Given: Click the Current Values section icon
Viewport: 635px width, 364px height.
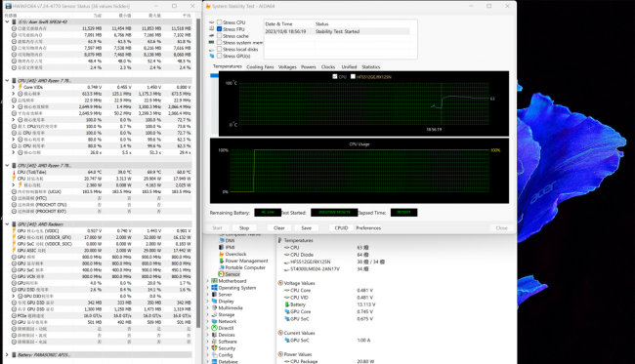Looking at the screenshot, I should point(279,333).
